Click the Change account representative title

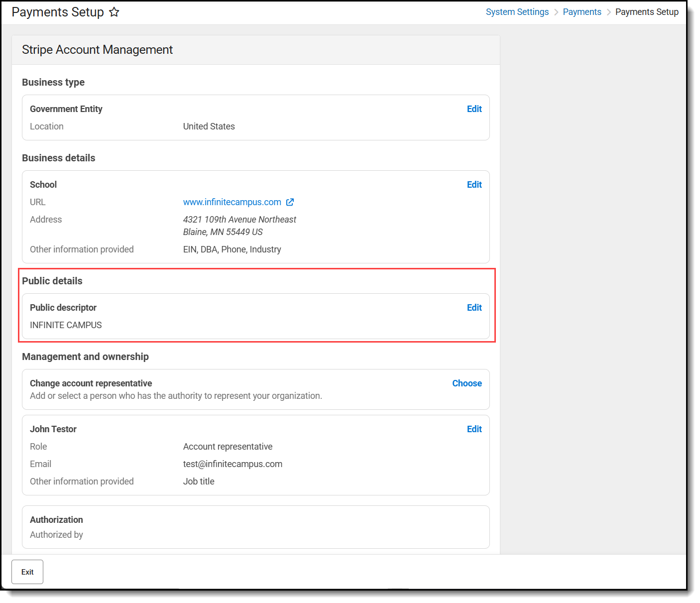[x=91, y=383]
